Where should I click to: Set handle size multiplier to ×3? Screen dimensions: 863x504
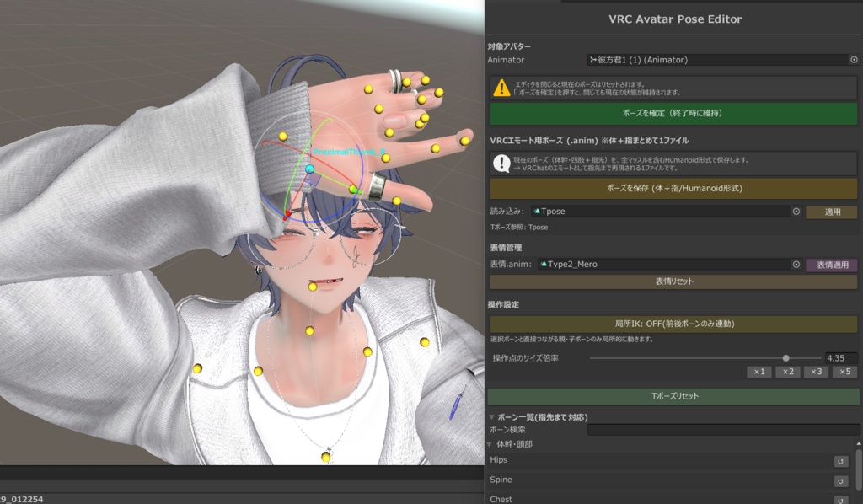coord(816,372)
